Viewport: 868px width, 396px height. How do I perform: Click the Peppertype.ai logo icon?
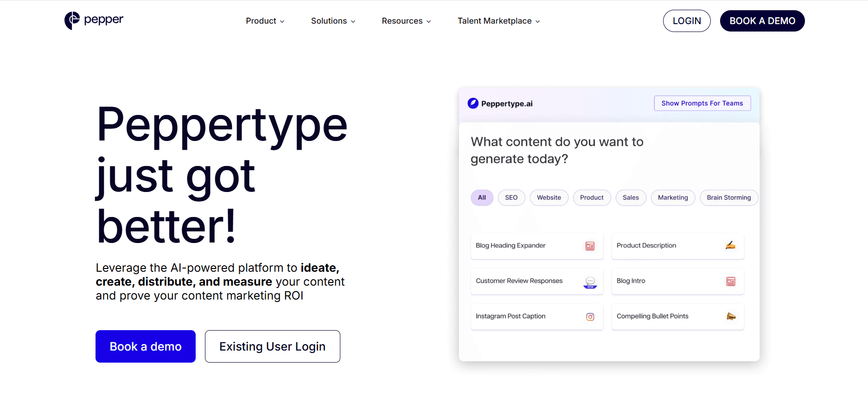pyautogui.click(x=473, y=103)
